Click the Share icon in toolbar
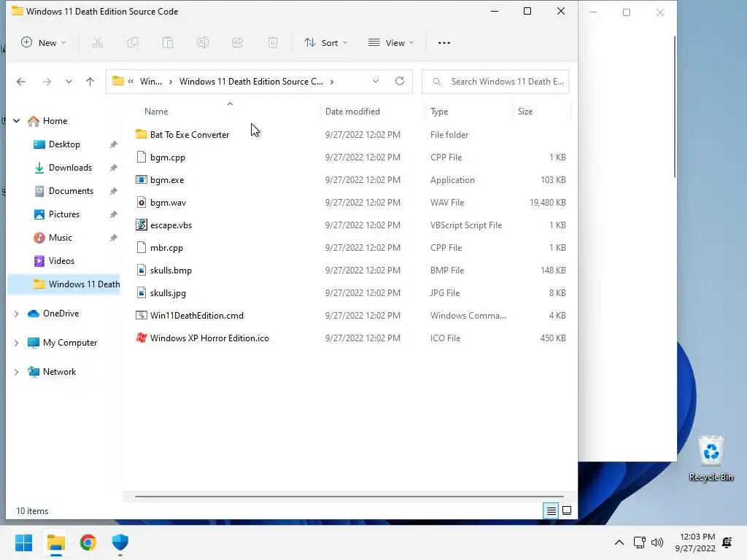 238,43
